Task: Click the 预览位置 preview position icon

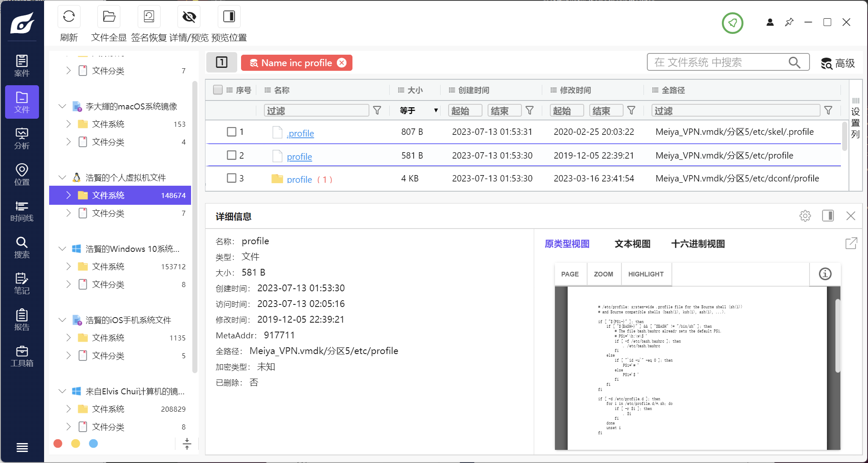Action: (x=229, y=17)
